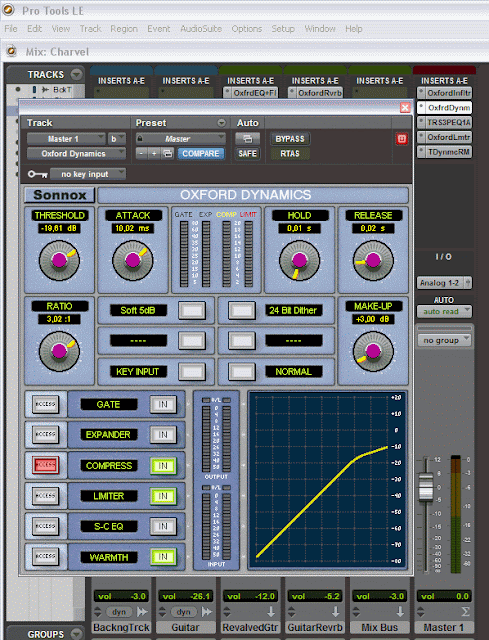489x640 pixels.
Task: Click the Pro Tools LE application icon
Action: pos(8,10)
